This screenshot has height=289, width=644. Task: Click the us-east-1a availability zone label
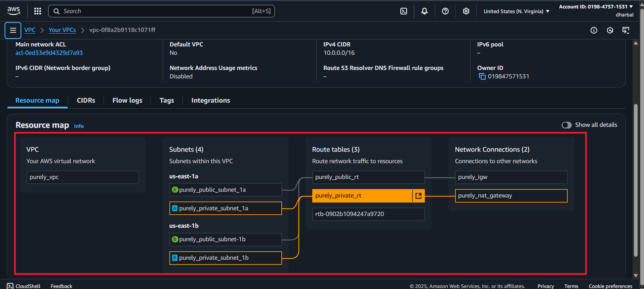click(184, 176)
